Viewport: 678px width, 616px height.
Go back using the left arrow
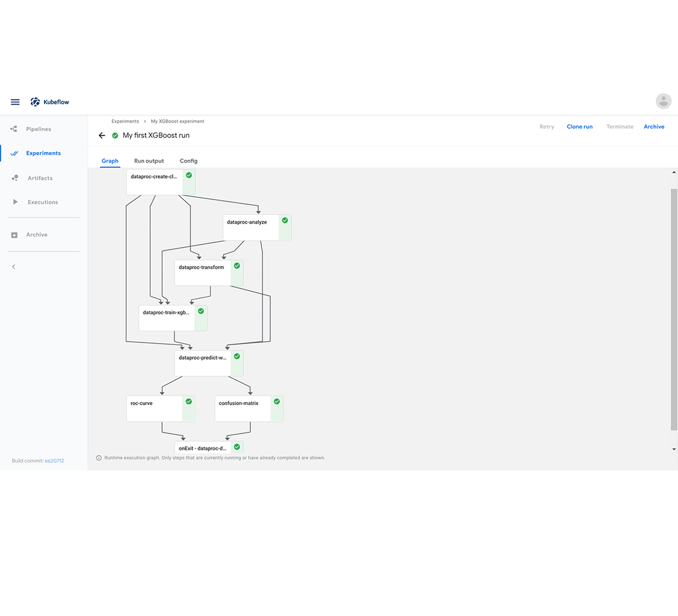(x=102, y=136)
